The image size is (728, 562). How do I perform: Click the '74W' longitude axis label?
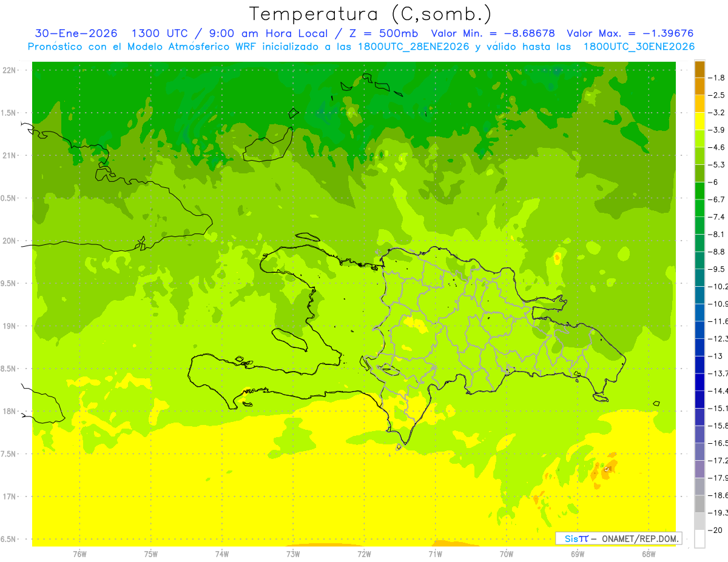tap(222, 554)
